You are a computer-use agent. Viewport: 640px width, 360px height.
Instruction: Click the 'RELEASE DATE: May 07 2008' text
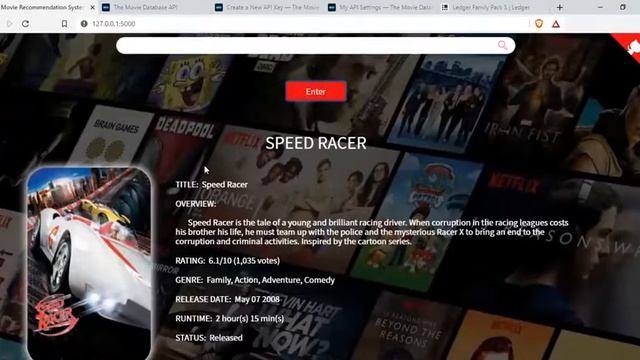pyautogui.click(x=228, y=299)
